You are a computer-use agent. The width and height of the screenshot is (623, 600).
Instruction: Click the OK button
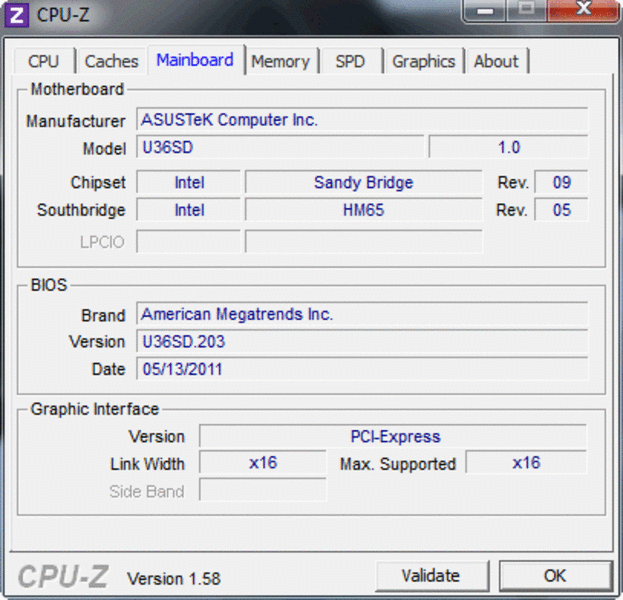pos(555,575)
